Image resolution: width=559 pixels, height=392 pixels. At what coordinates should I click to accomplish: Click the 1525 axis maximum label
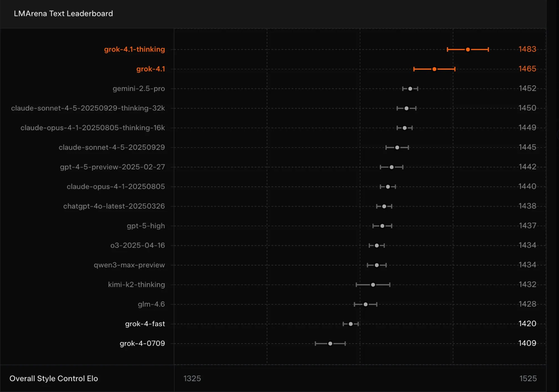pos(528,379)
